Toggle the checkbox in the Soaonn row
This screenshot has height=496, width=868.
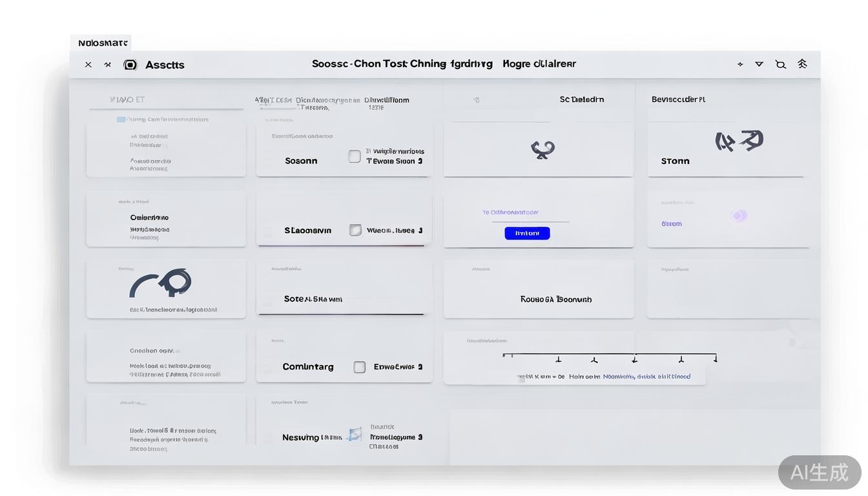point(355,156)
